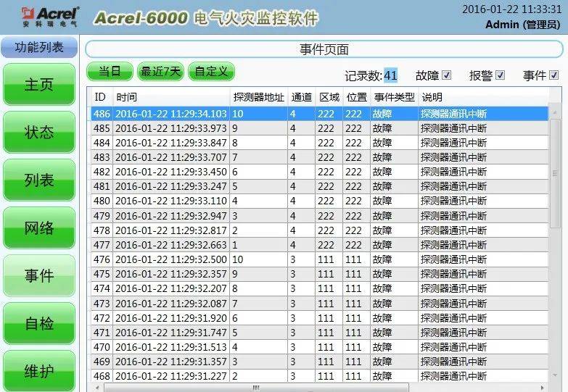The height and width of the screenshot is (392, 568).
Task: Filter events by 当日 today
Action: [x=110, y=71]
